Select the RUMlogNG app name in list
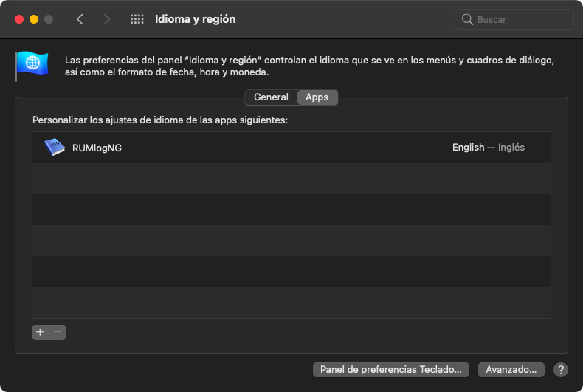583x392 pixels. coord(97,148)
